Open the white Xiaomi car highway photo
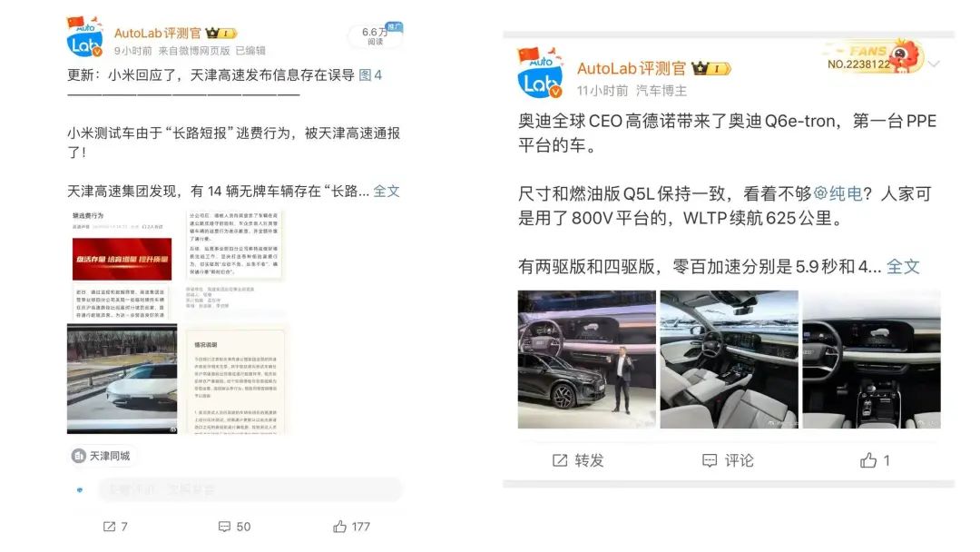 [x=122, y=379]
